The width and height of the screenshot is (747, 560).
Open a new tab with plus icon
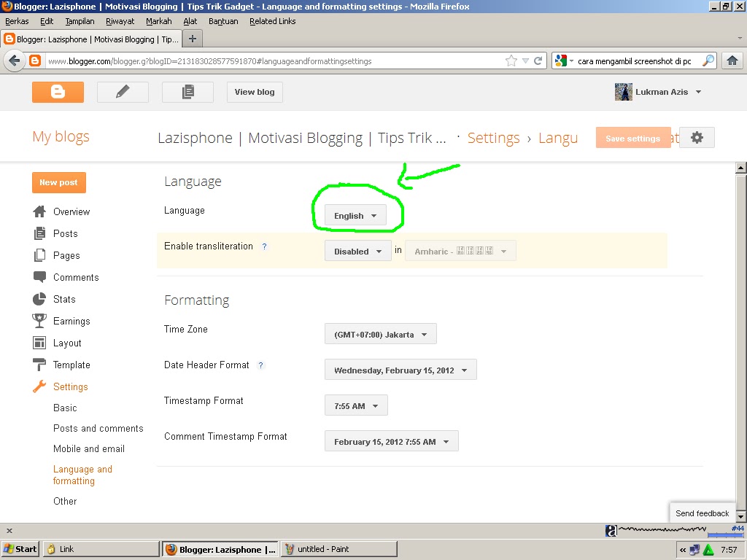point(193,39)
